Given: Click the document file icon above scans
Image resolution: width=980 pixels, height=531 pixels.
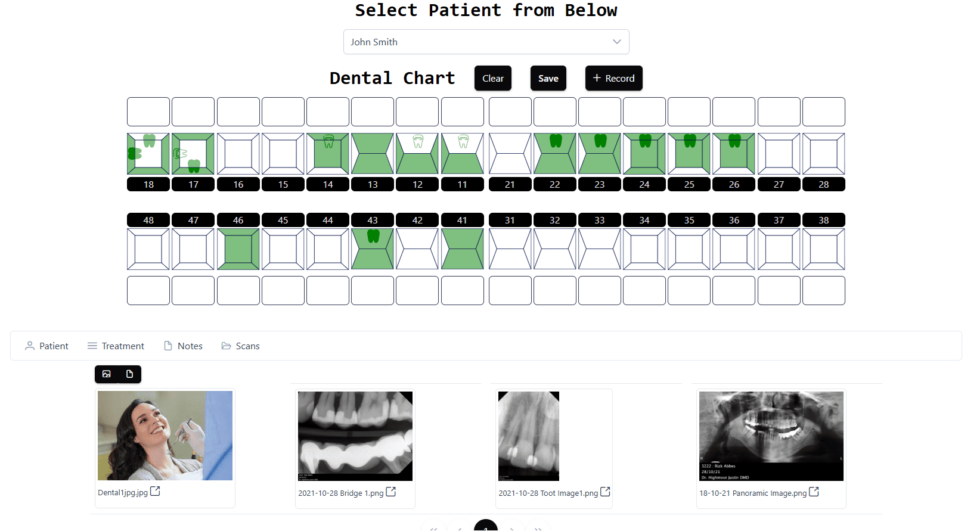Looking at the screenshot, I should [x=129, y=374].
